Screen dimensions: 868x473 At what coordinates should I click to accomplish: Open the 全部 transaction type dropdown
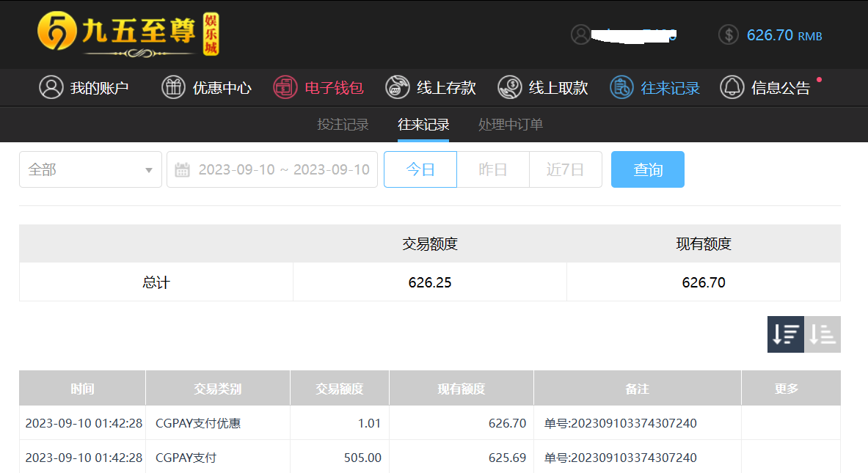(90, 169)
